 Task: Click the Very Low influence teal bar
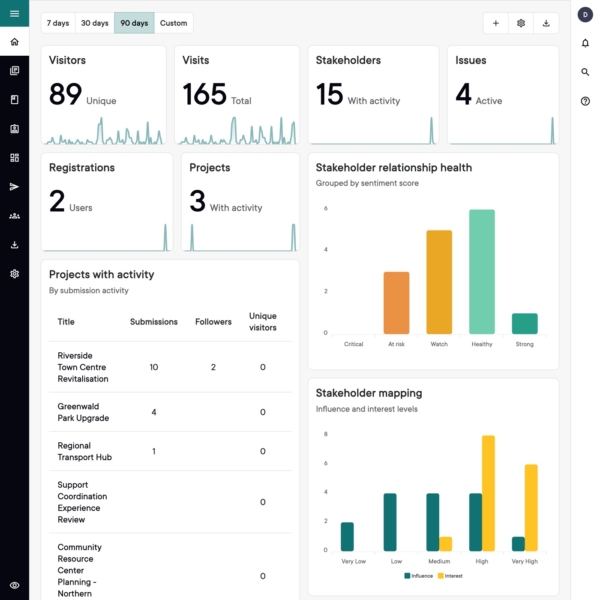coord(347,536)
